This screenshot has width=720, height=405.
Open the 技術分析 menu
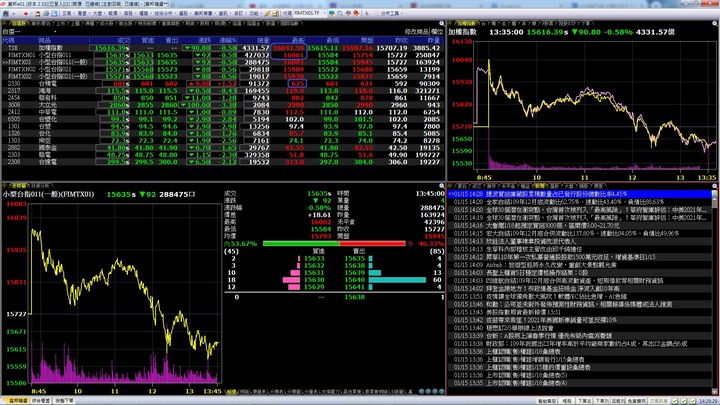163,13
